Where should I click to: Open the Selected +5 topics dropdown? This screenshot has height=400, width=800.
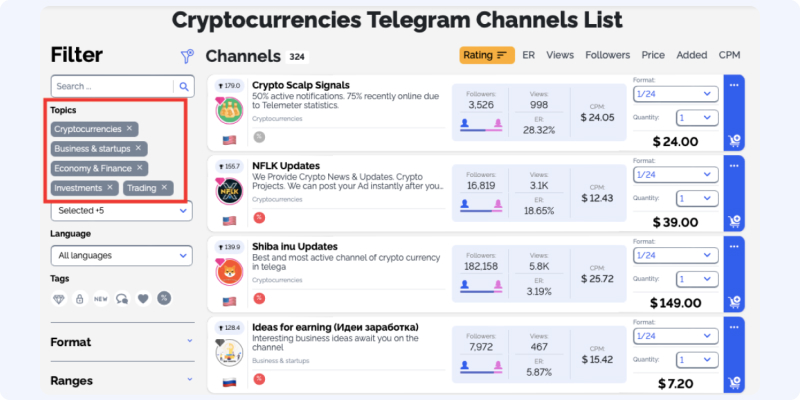point(121,211)
